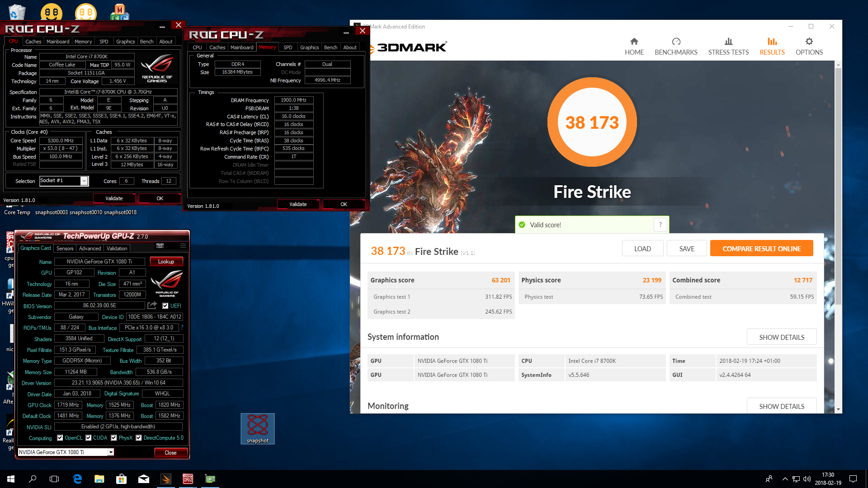Open About tab in left CPU-Z window
Viewport: 868px width, 488px height.
tap(165, 42)
